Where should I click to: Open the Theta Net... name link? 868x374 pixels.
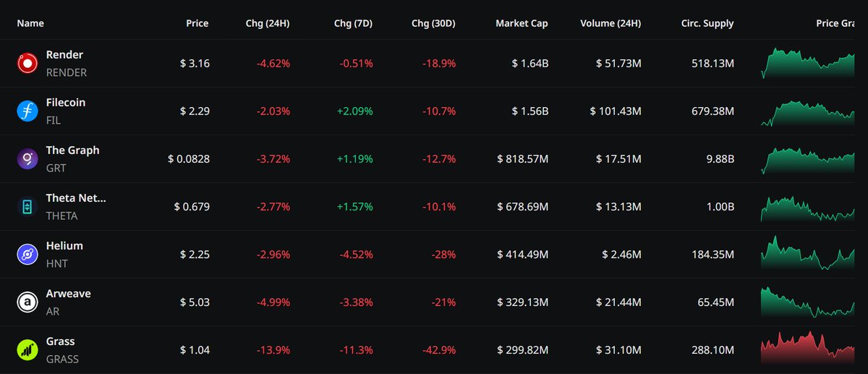pos(76,198)
